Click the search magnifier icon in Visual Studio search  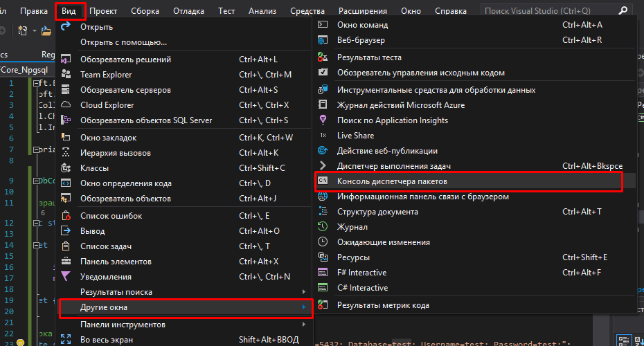point(623,10)
